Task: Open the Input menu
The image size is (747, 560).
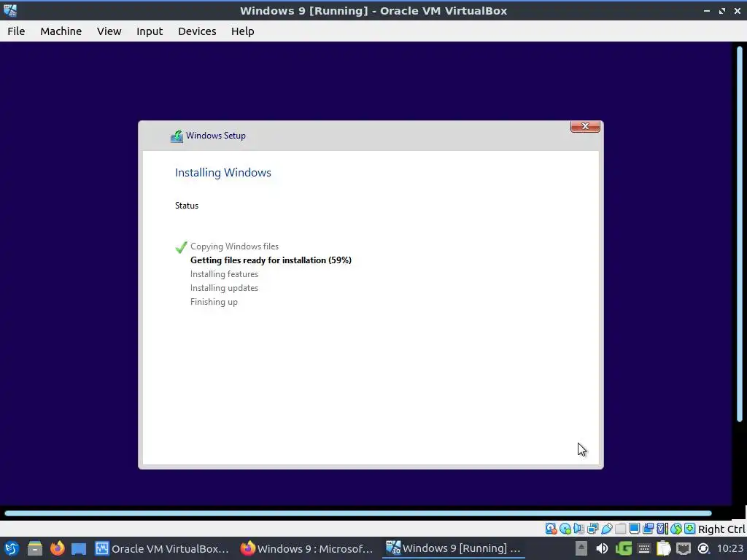Action: (x=150, y=31)
